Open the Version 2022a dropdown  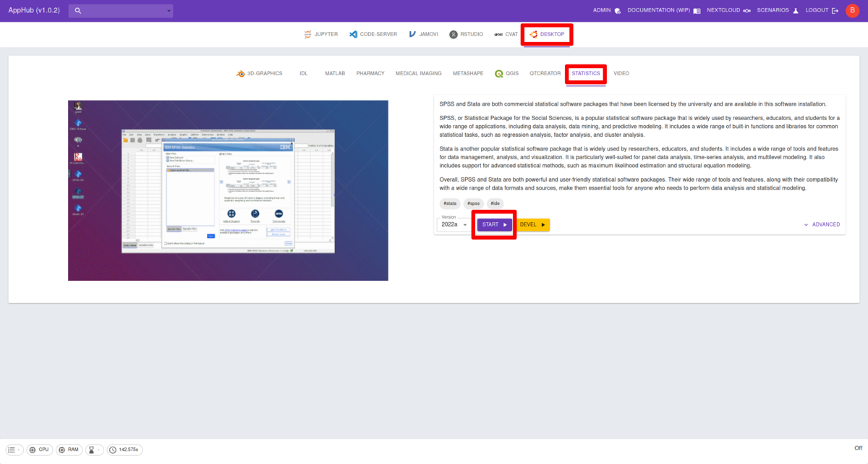click(454, 224)
